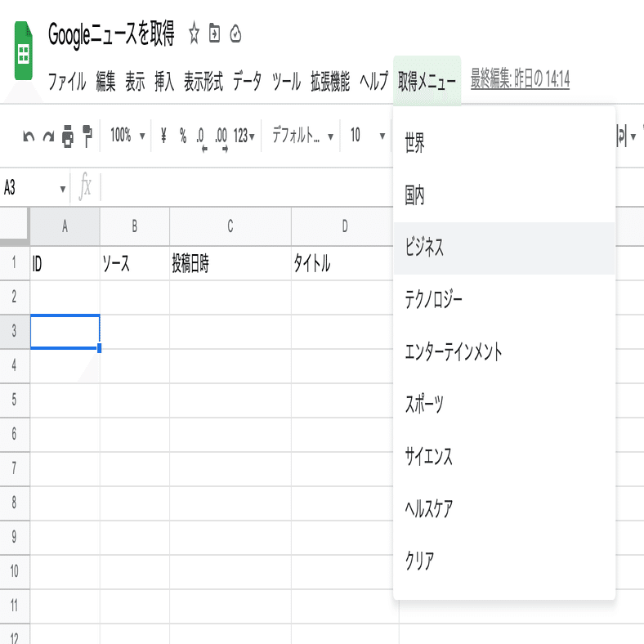Open the ヘルプ menu
644x644 pixels.
click(x=373, y=81)
